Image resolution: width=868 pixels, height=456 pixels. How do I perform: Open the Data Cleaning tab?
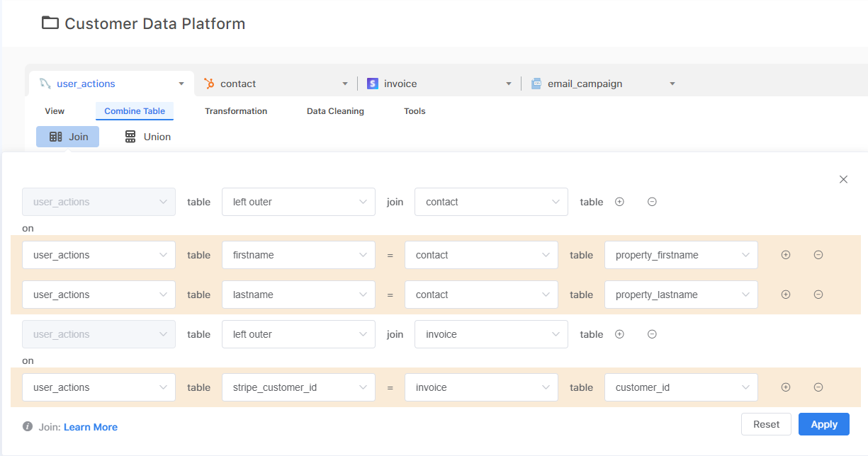coord(335,111)
